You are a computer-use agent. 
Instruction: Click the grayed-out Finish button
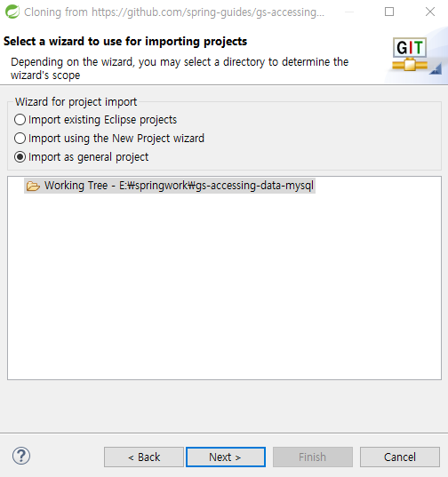[x=313, y=457]
